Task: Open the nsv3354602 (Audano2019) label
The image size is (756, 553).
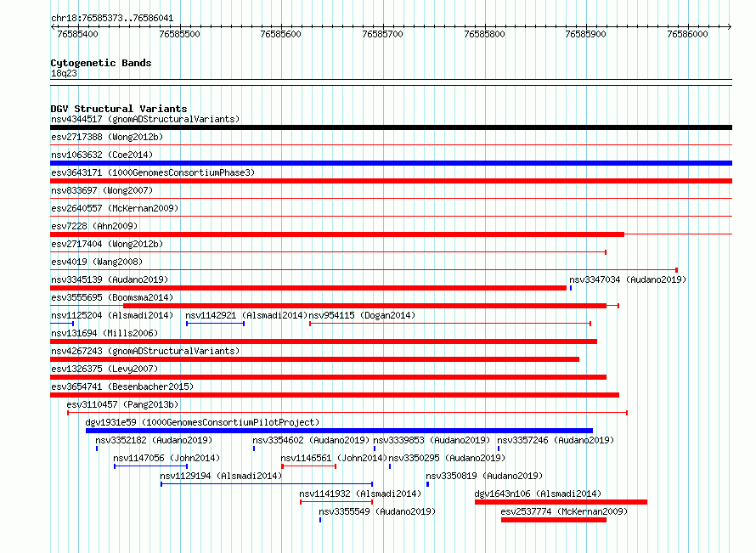Action: tap(311, 440)
